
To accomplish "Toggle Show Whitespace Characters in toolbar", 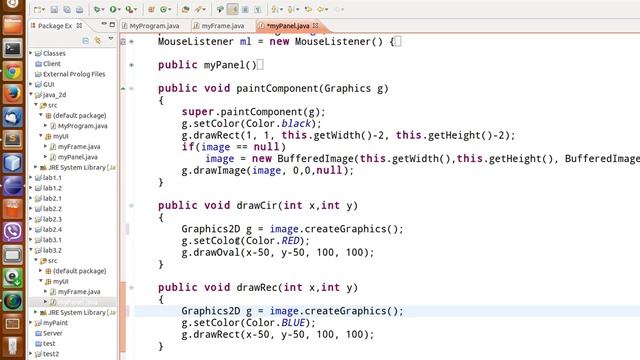I will (258, 9).
